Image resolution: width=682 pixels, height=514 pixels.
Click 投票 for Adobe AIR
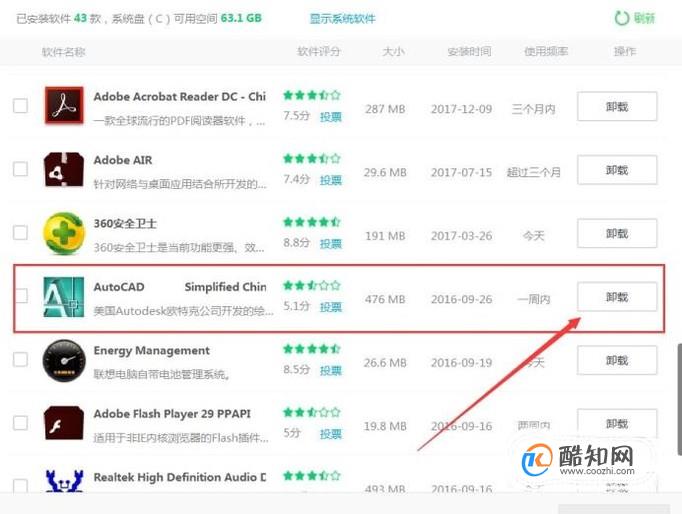[331, 180]
